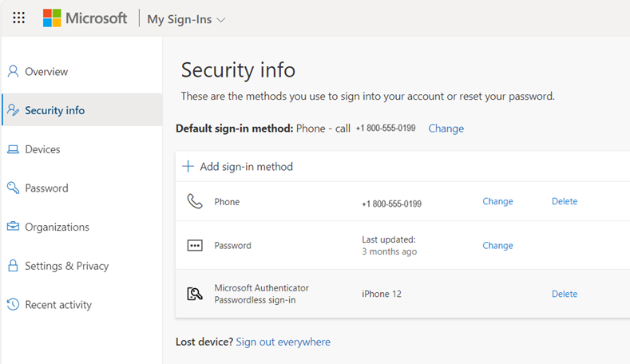The width and height of the screenshot is (630, 364).
Task: Click the Password dots icon in methods list
Action: point(195,246)
